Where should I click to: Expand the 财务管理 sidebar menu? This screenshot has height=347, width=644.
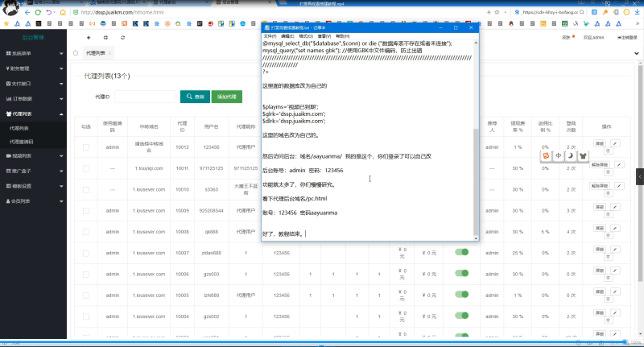tap(33, 68)
